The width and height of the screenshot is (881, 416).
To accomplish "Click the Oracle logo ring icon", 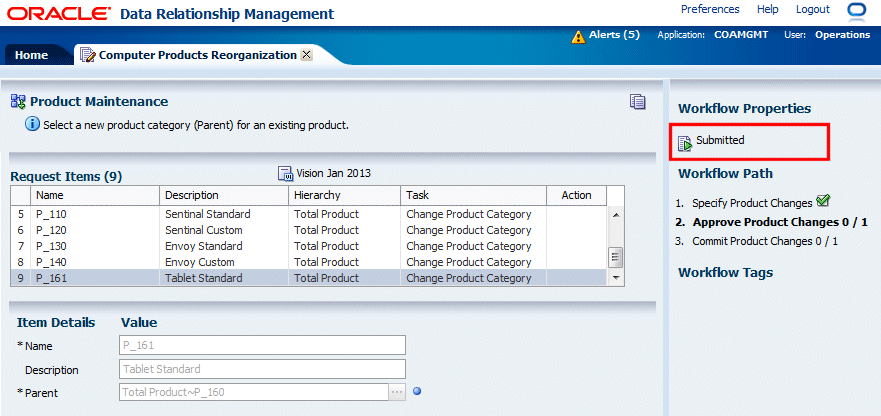I will 856,11.
